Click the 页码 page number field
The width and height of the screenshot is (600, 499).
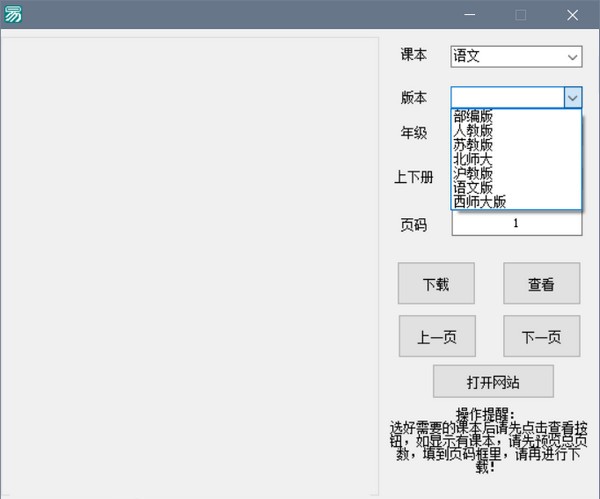pyautogui.click(x=516, y=224)
